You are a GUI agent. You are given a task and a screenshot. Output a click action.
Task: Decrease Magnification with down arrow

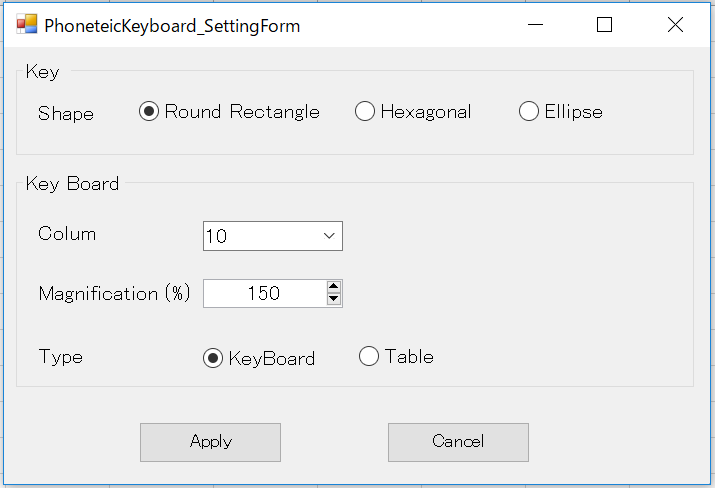click(x=334, y=299)
